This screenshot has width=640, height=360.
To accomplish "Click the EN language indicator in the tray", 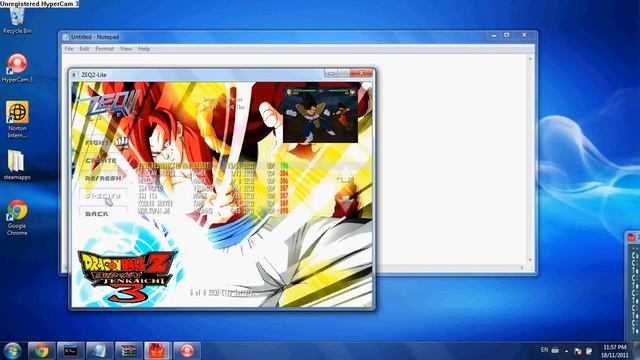I will (544, 350).
